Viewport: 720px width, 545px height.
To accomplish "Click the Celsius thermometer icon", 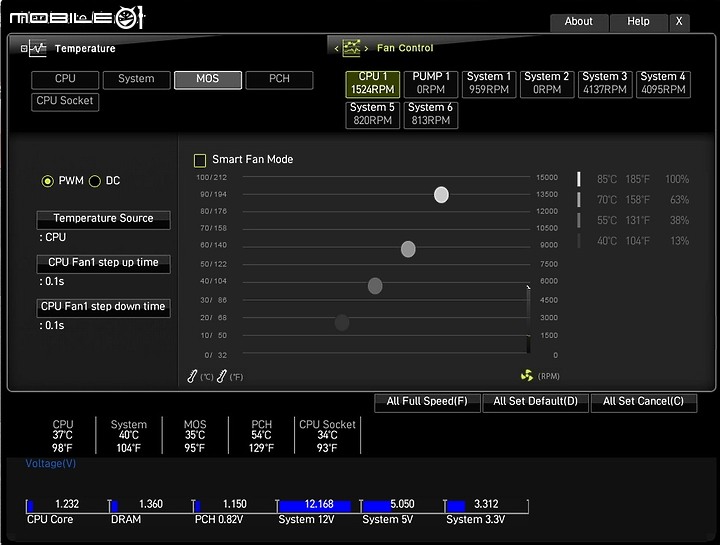I will point(192,376).
